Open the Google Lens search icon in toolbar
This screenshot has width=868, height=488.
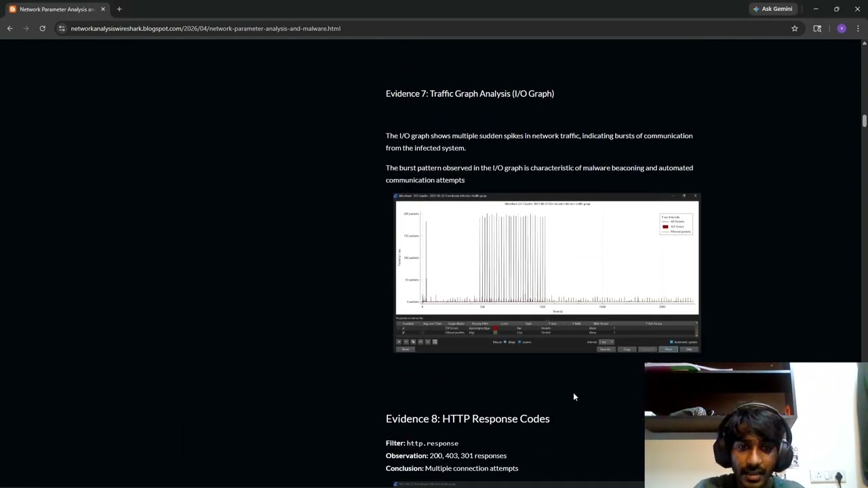(x=817, y=28)
